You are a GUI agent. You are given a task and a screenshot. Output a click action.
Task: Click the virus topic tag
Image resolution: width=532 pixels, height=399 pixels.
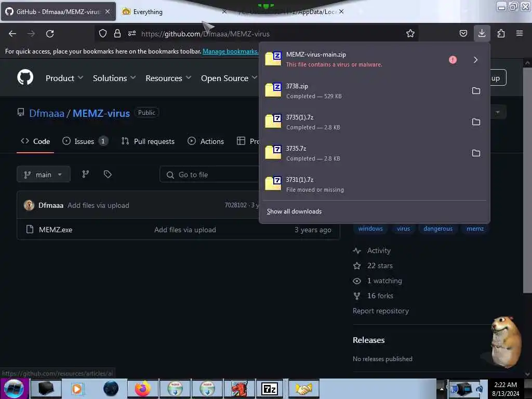point(403,229)
